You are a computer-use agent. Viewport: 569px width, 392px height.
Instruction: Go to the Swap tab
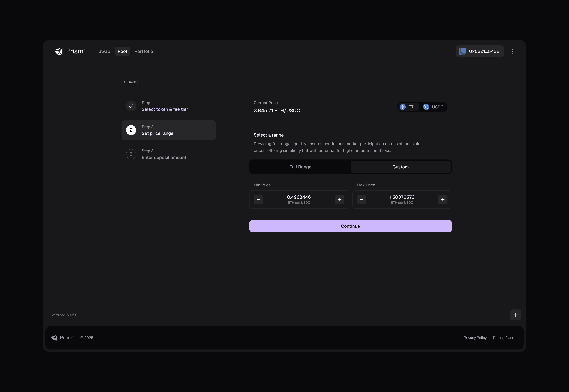(104, 51)
